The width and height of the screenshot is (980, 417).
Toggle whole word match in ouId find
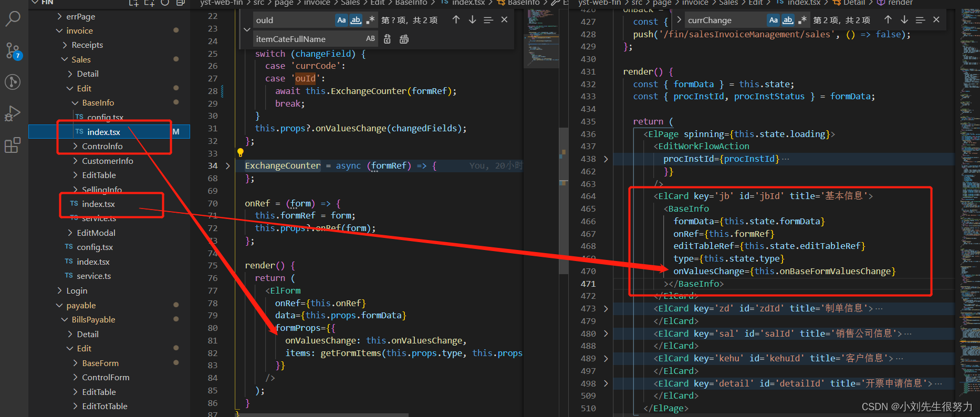[x=356, y=20]
